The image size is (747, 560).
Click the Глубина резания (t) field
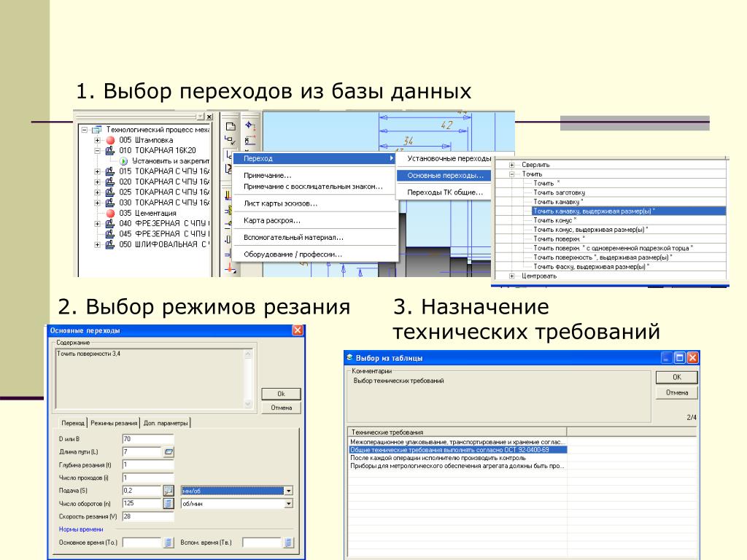[147, 464]
